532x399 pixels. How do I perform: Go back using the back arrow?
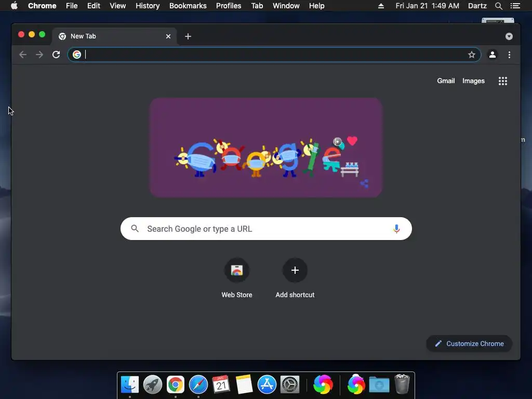click(23, 55)
